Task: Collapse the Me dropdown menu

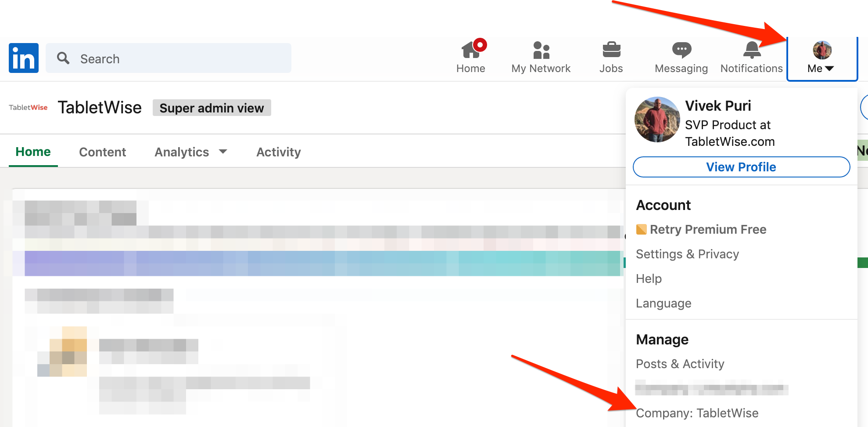Action: tap(822, 58)
